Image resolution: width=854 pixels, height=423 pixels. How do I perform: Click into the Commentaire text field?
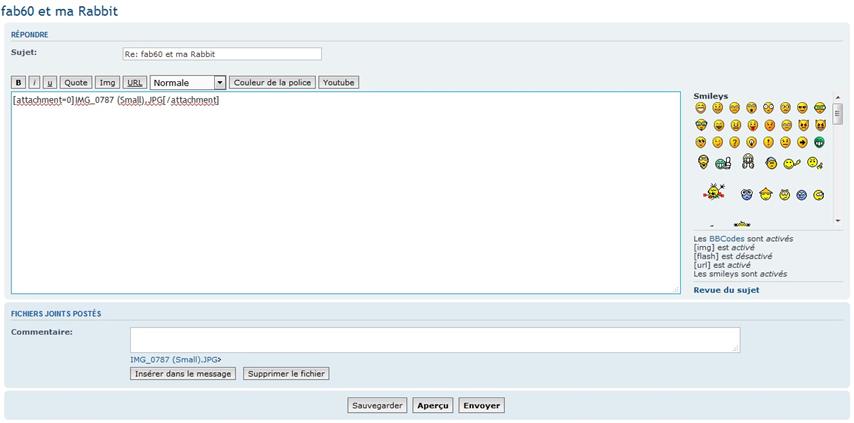[435, 340]
